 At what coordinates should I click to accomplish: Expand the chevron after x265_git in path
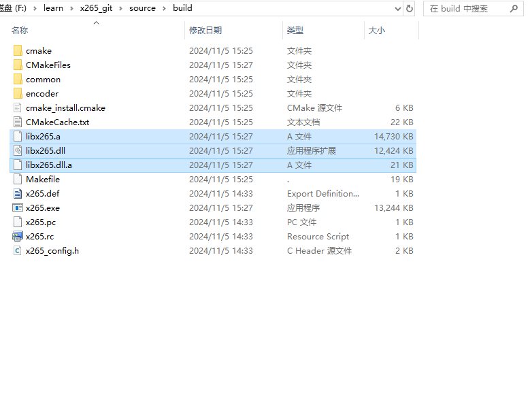point(120,8)
